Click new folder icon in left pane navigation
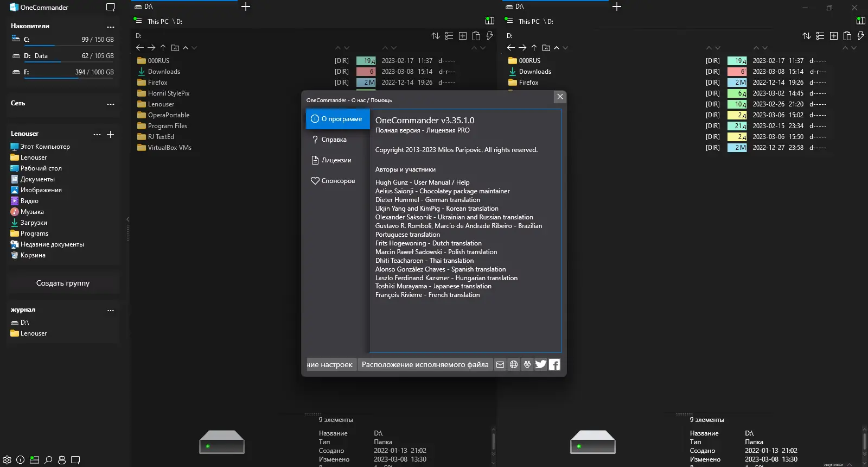Screen dimensions: 868x467 coord(175,48)
